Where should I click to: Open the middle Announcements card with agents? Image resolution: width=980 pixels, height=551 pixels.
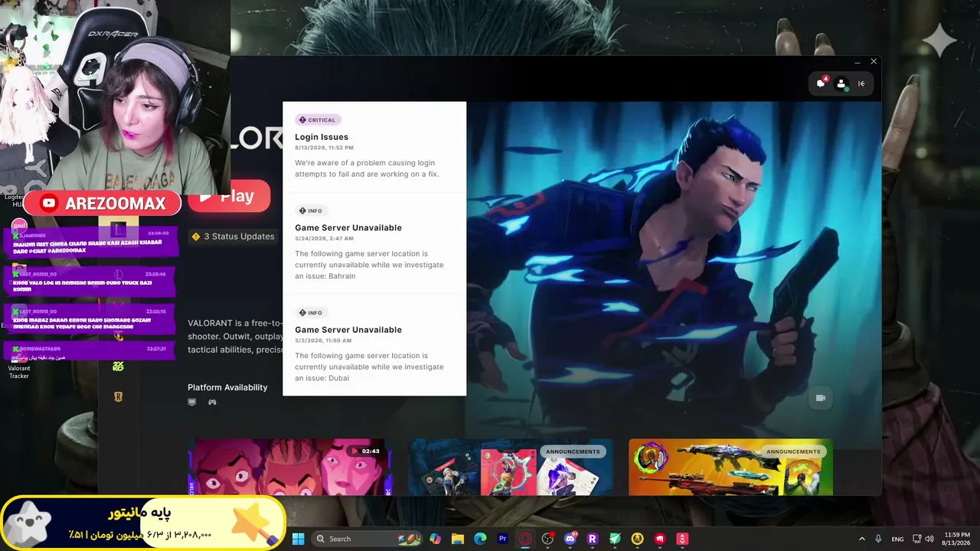click(x=511, y=467)
